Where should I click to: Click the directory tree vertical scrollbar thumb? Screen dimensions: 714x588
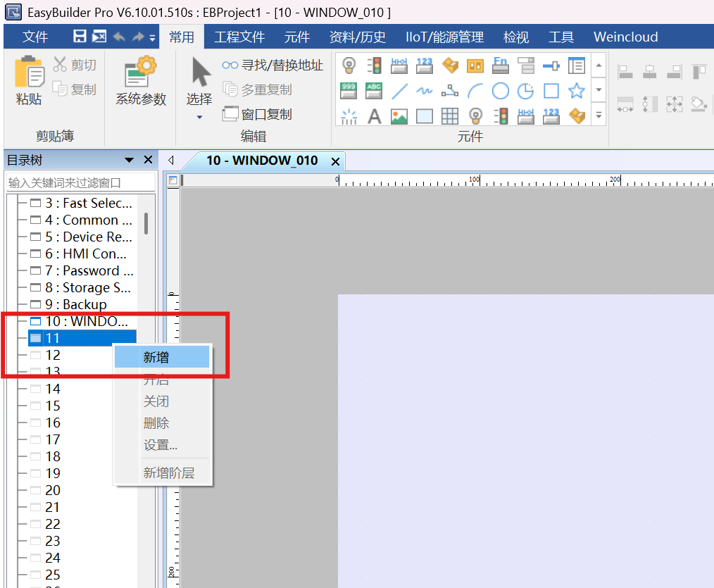146,223
